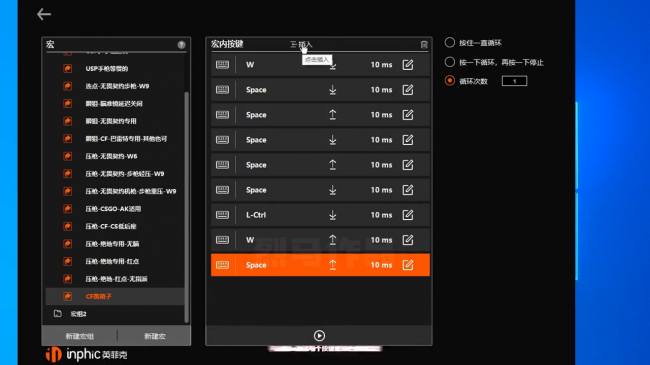Play the macro with the circular play button
The image size is (650, 365).
(319, 336)
